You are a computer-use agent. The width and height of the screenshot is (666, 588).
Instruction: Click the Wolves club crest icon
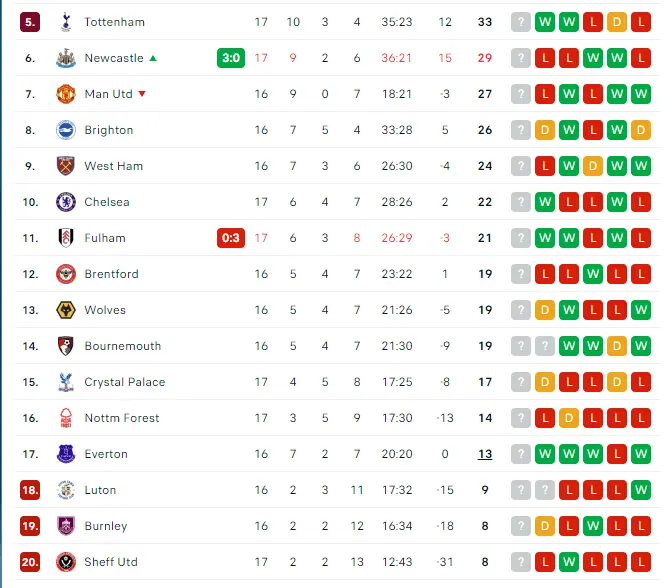coord(66,310)
